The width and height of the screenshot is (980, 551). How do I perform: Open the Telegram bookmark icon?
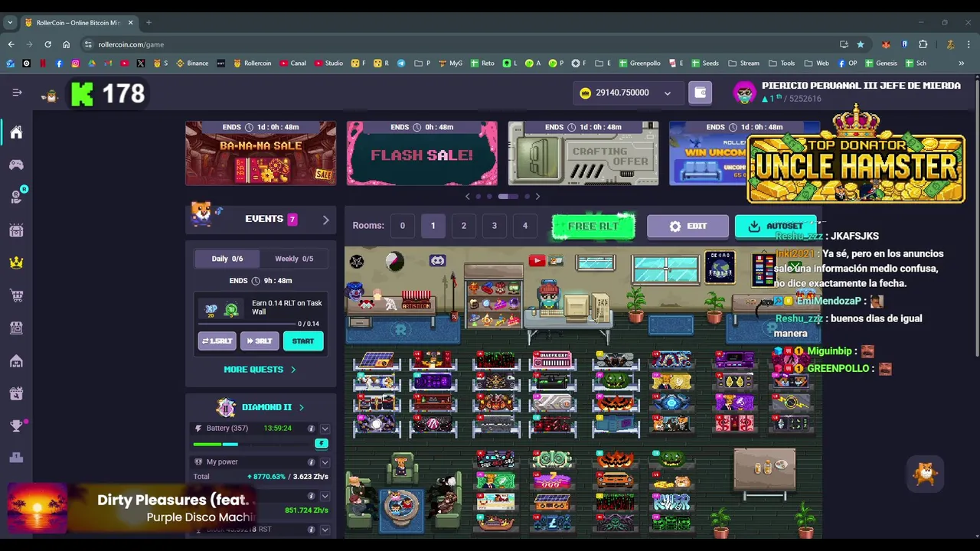[x=400, y=63]
